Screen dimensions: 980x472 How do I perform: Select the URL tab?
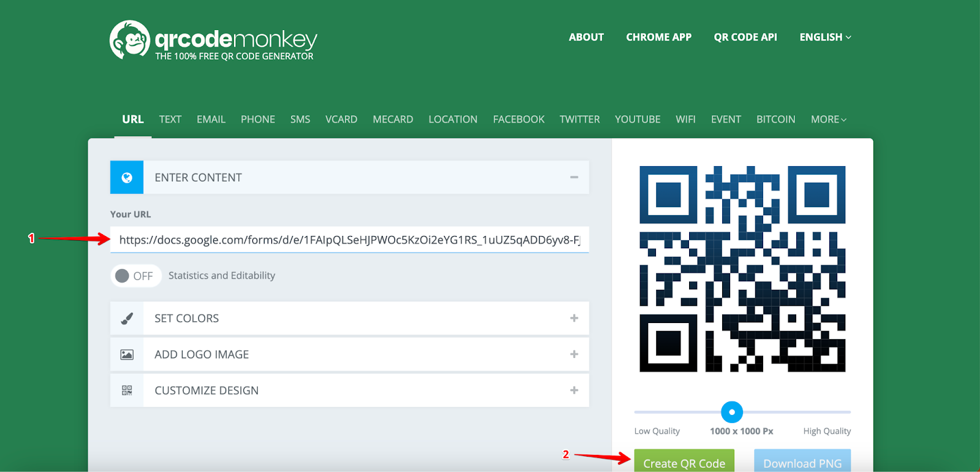[133, 120]
